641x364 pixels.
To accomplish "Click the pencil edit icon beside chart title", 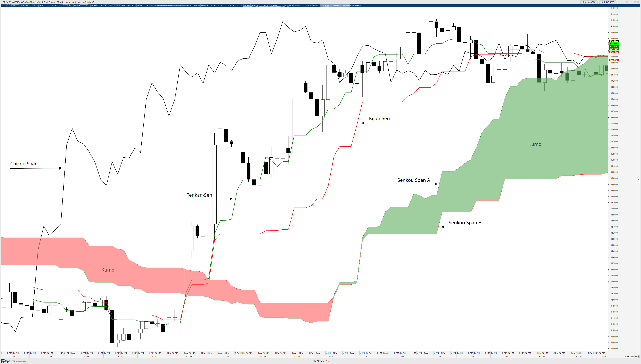I will (x=93, y=2).
